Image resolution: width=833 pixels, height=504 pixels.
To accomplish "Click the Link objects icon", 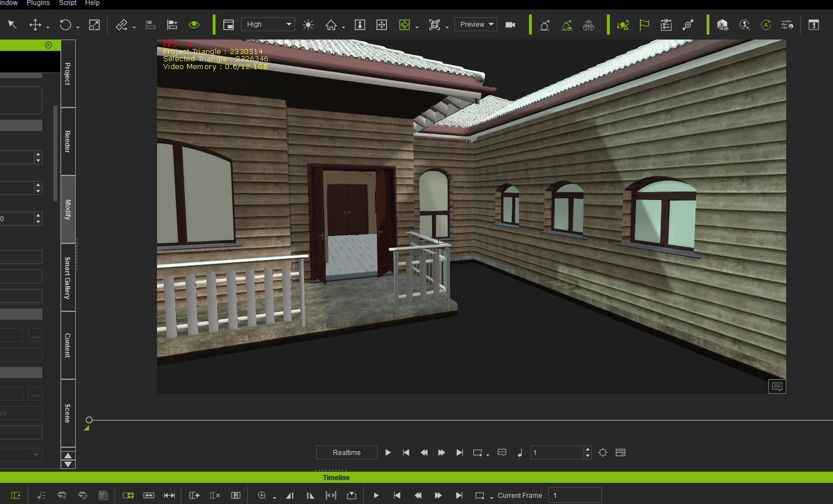I will click(122, 25).
